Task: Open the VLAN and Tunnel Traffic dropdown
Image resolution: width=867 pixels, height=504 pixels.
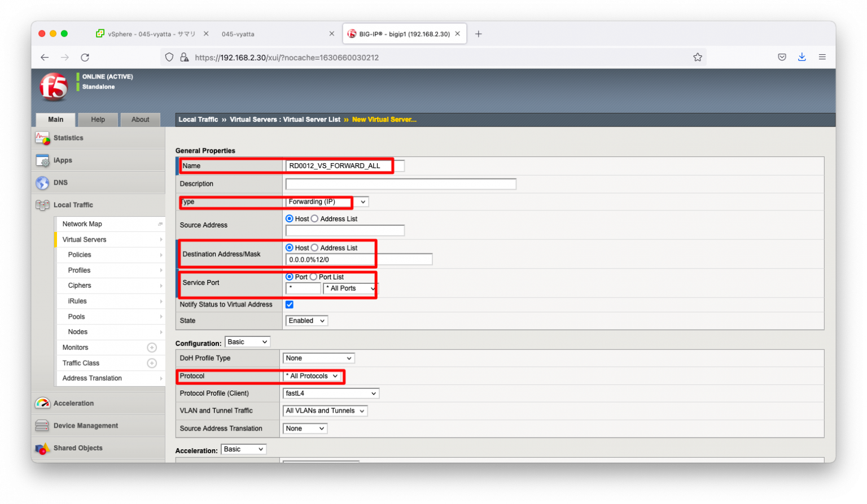Action: click(325, 410)
